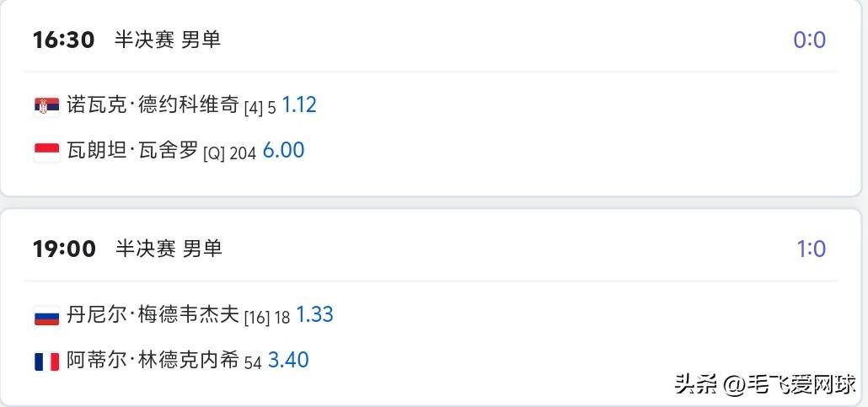Image resolution: width=868 pixels, height=407 pixels.
Task: Open the 19:00 match card header
Action: [x=64, y=249]
